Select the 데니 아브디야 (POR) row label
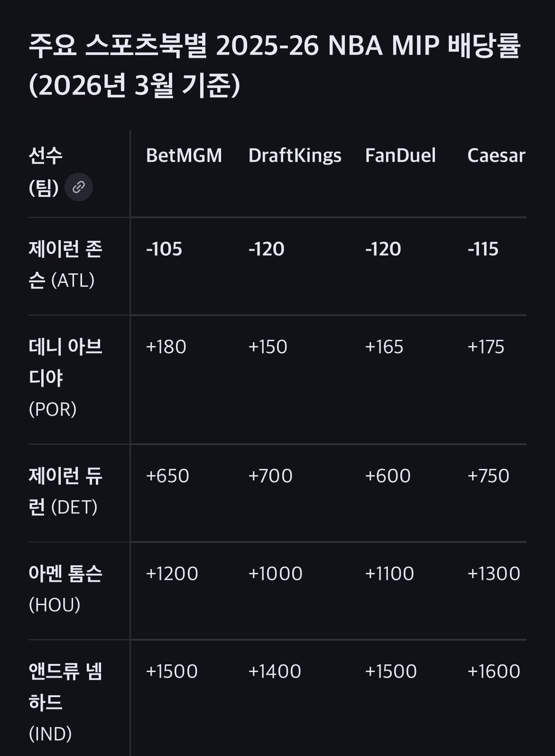 [65, 377]
